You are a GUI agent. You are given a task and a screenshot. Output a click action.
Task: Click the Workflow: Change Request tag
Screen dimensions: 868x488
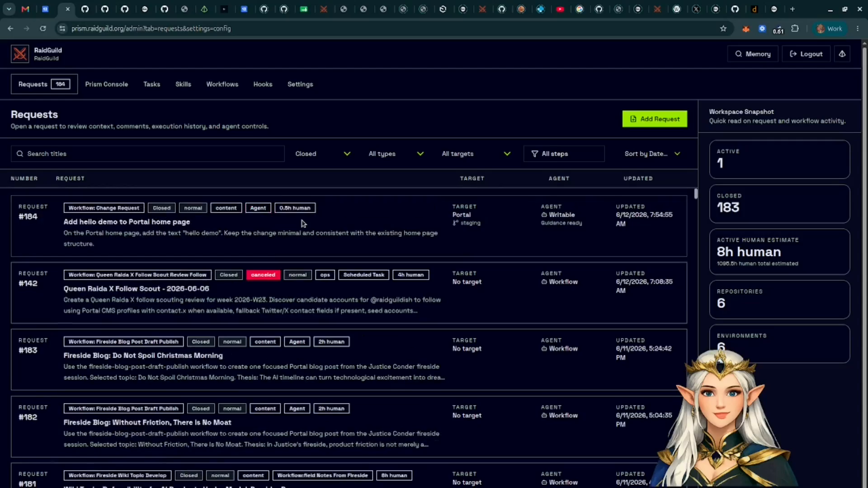coord(104,208)
